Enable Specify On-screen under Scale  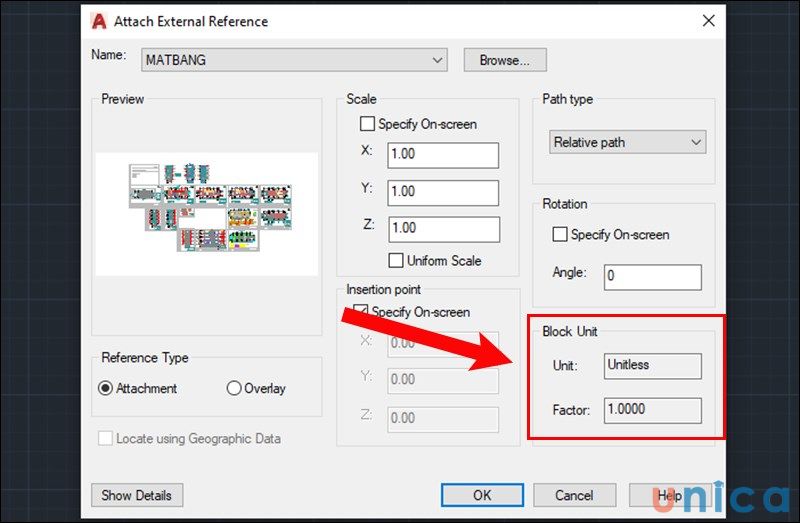pos(367,124)
